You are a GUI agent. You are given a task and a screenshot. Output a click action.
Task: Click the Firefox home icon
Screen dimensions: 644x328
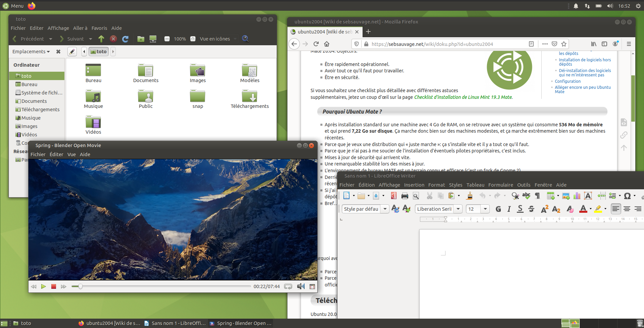point(327,44)
